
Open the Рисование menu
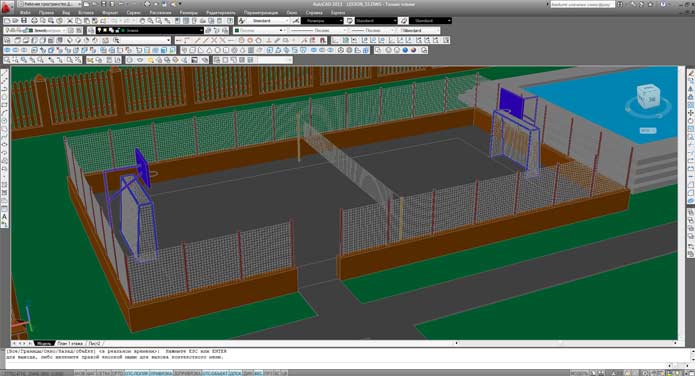pos(160,13)
